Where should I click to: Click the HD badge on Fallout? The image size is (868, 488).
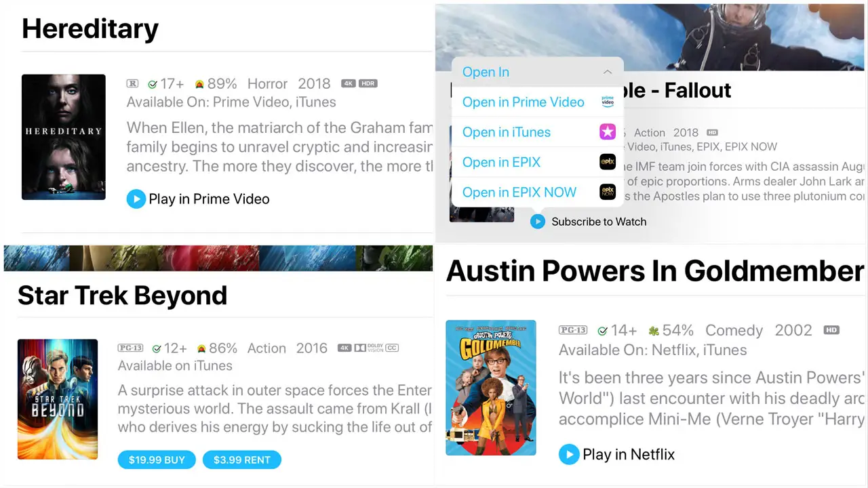click(x=712, y=132)
